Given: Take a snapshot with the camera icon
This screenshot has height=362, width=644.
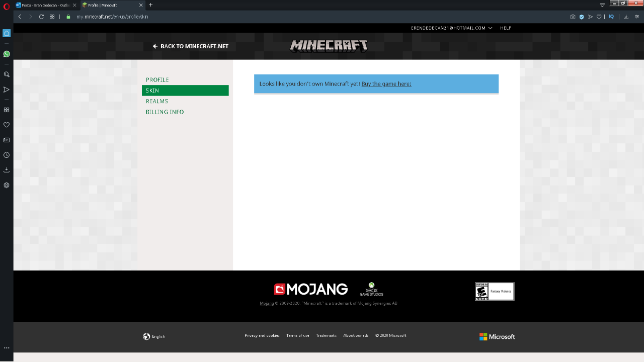Looking at the screenshot, I should point(573,17).
